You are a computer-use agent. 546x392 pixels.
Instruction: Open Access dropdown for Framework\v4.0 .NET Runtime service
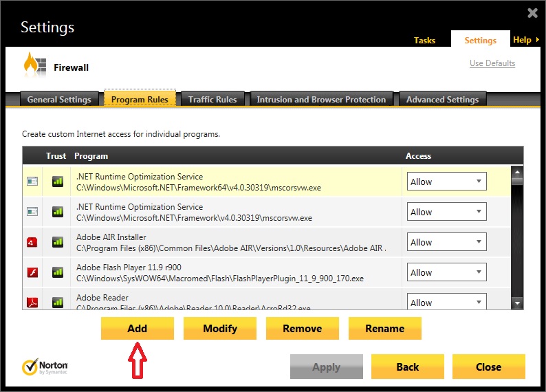447,212
